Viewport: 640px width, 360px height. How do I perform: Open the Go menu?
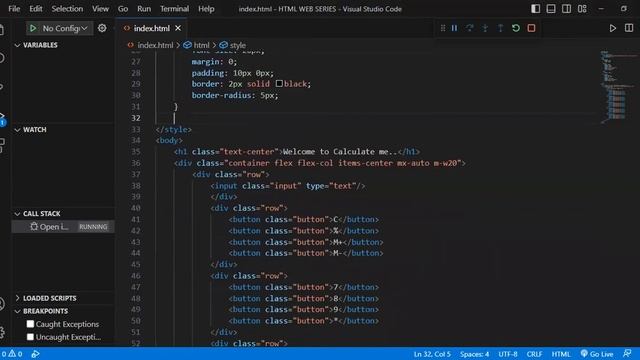[x=123, y=9]
